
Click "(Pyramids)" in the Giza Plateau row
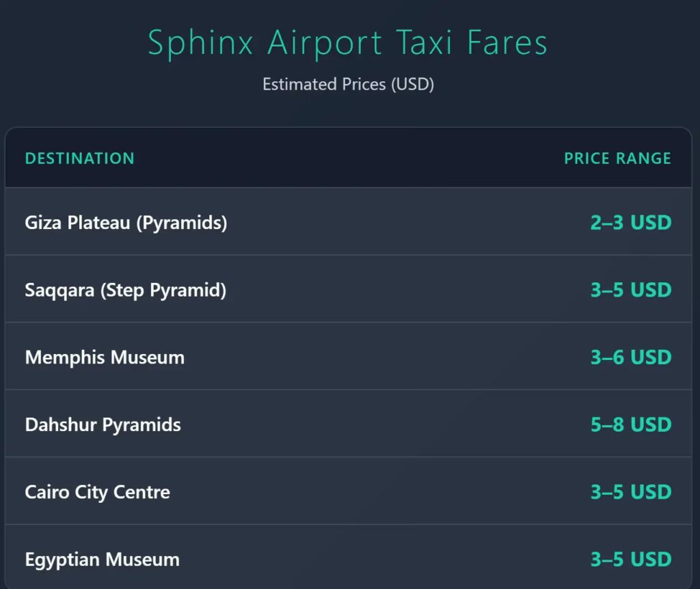tap(181, 223)
